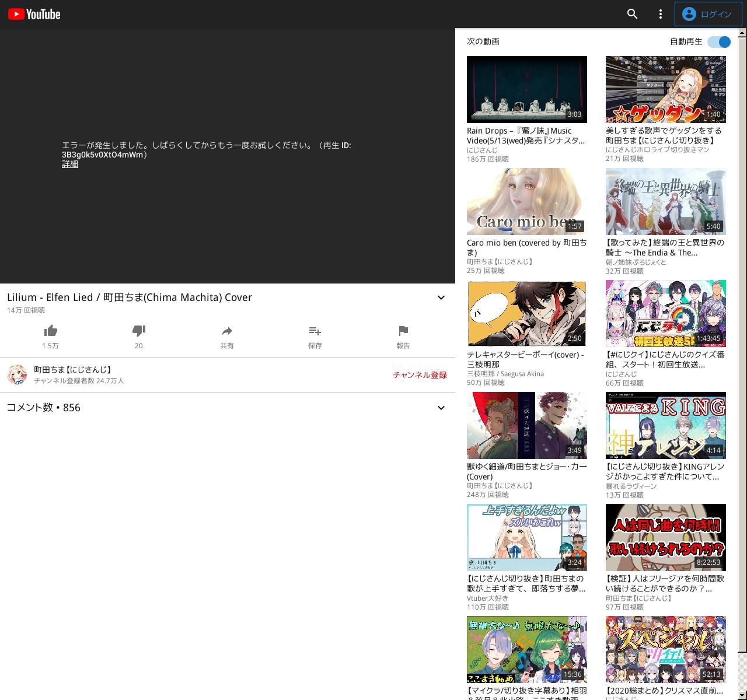The height and width of the screenshot is (700, 747).
Task: Open the 人は同じ曲を何時間 thumbnail
Action: (666, 537)
